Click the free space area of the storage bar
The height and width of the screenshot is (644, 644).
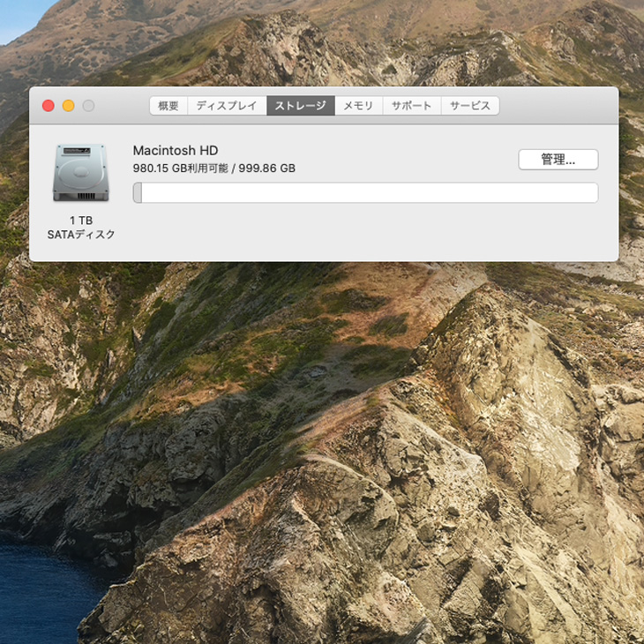(370, 193)
